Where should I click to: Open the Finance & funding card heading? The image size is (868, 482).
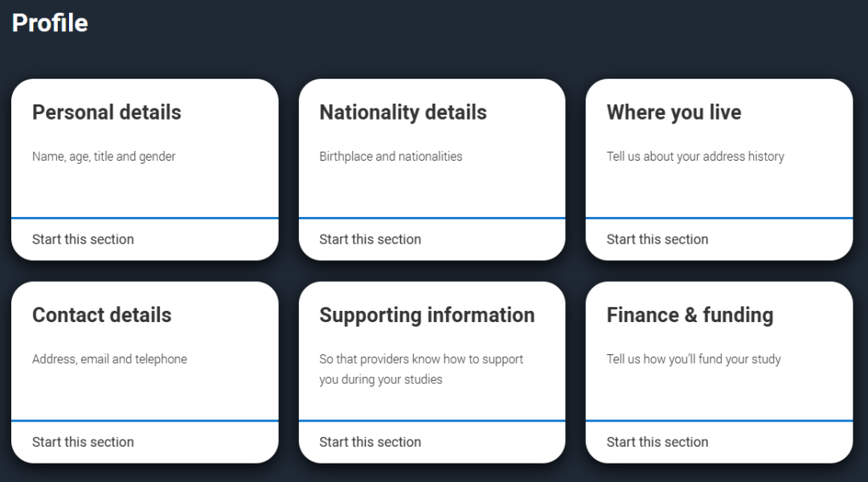coord(690,315)
